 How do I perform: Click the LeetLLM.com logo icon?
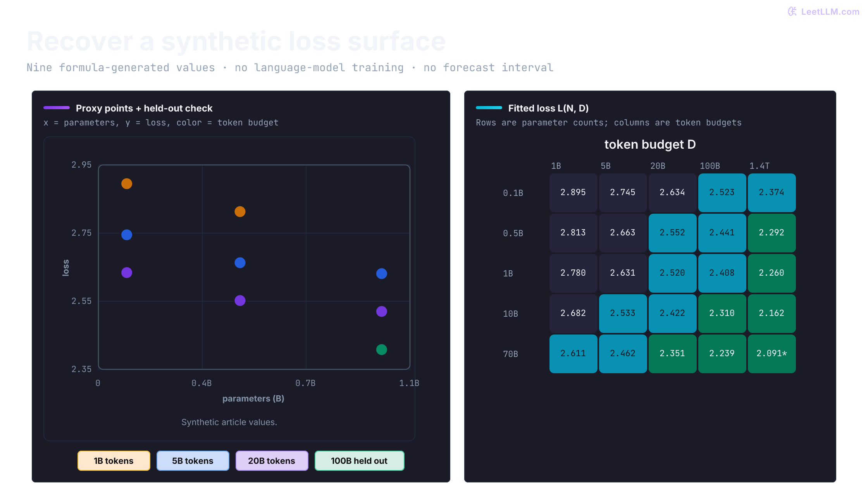[x=792, y=12]
